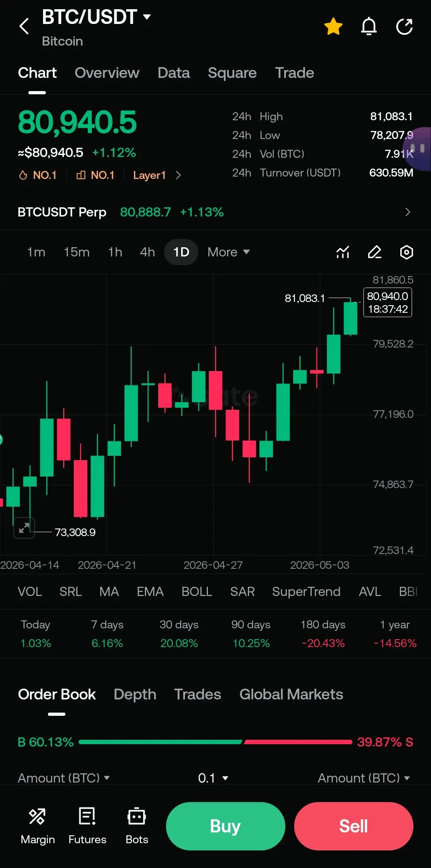
Task: Open the 0.1 price precision dropdown
Action: tap(213, 778)
